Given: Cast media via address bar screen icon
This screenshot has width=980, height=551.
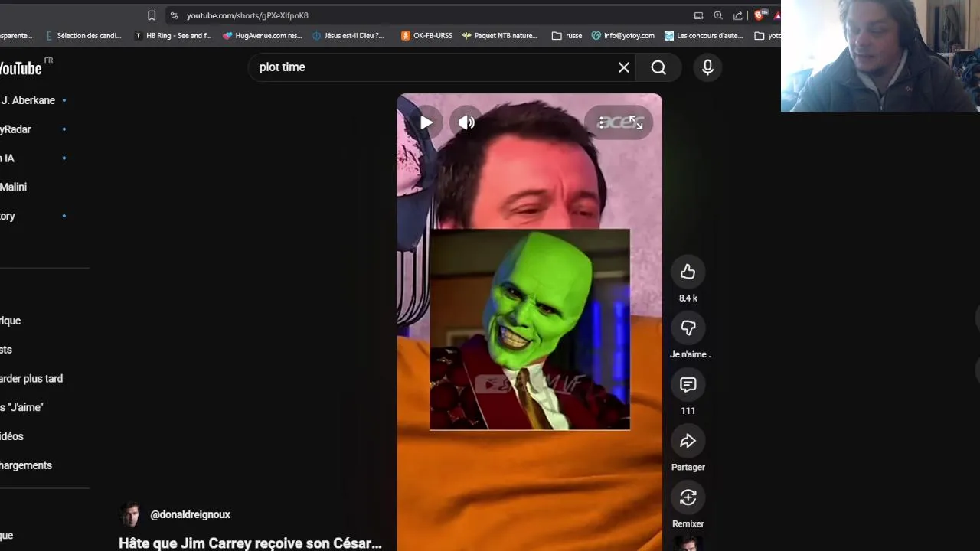Looking at the screenshot, I should coord(698,15).
